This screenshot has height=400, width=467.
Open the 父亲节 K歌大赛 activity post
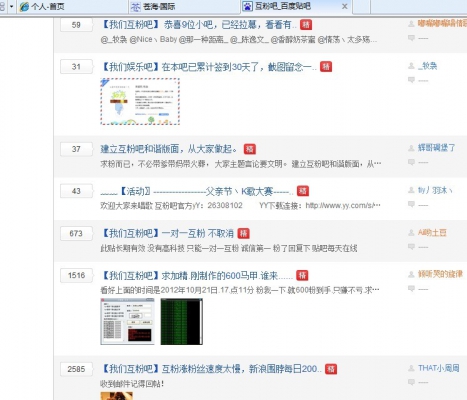point(197,191)
